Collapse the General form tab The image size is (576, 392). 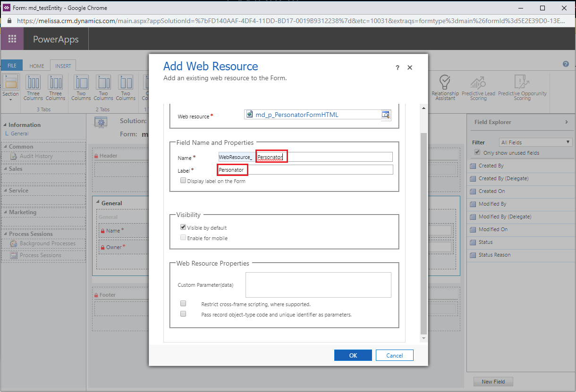(98, 203)
